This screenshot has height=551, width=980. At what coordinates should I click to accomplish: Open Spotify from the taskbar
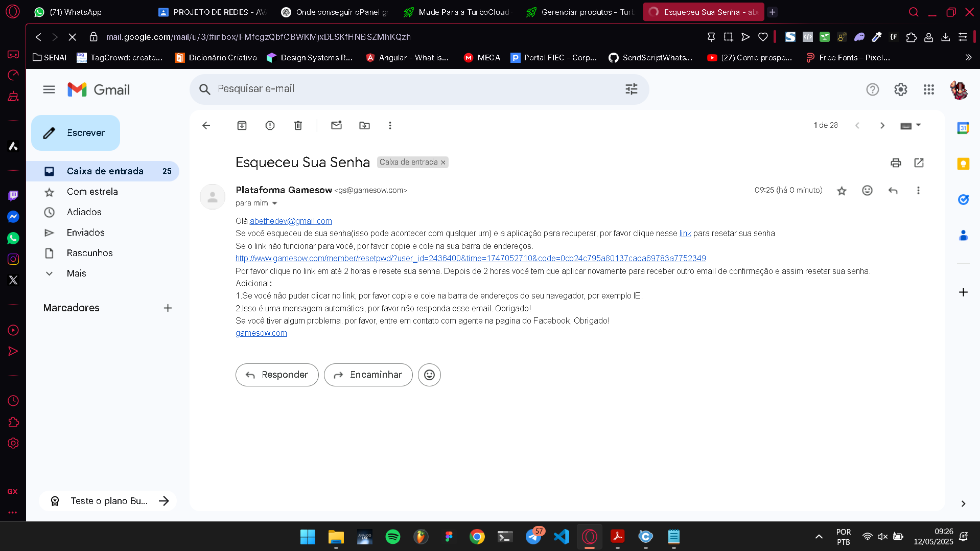(x=392, y=537)
